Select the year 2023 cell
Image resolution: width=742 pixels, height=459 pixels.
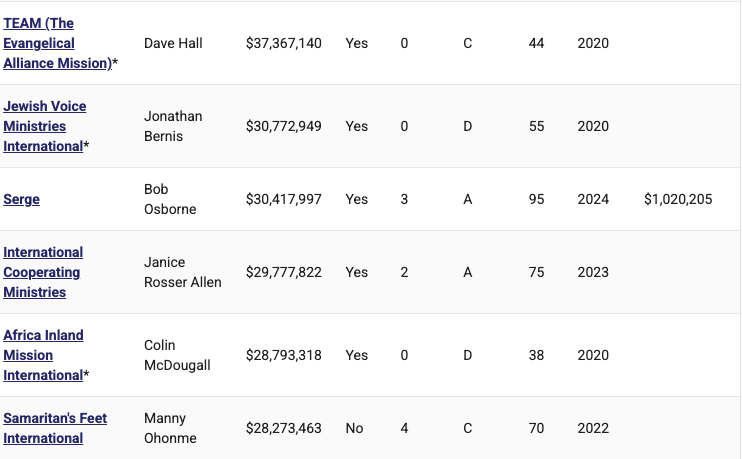[x=593, y=272]
